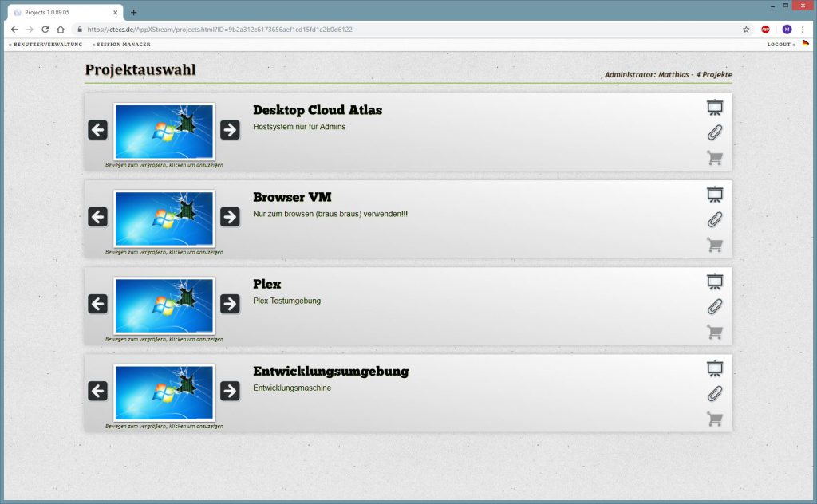Go to next screenshot in Plex row
Viewport: 817px width, 504px height.
point(230,303)
